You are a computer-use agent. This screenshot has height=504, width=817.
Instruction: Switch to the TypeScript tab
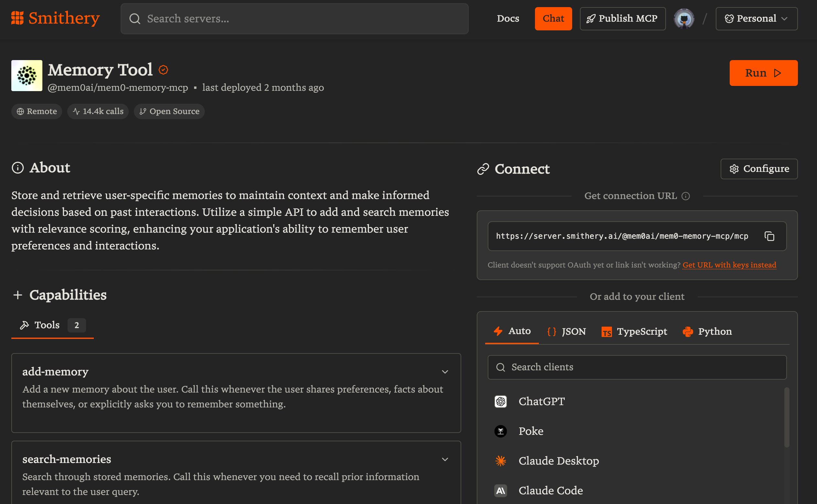[634, 331]
